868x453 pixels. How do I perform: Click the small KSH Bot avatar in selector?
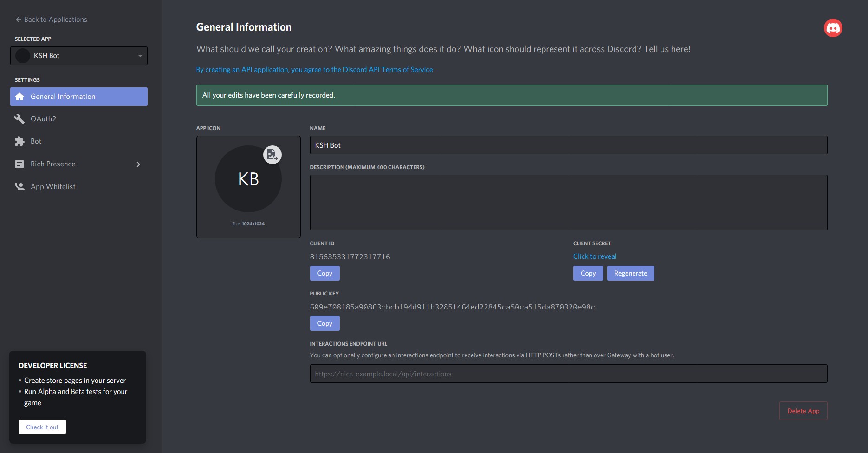pos(23,56)
